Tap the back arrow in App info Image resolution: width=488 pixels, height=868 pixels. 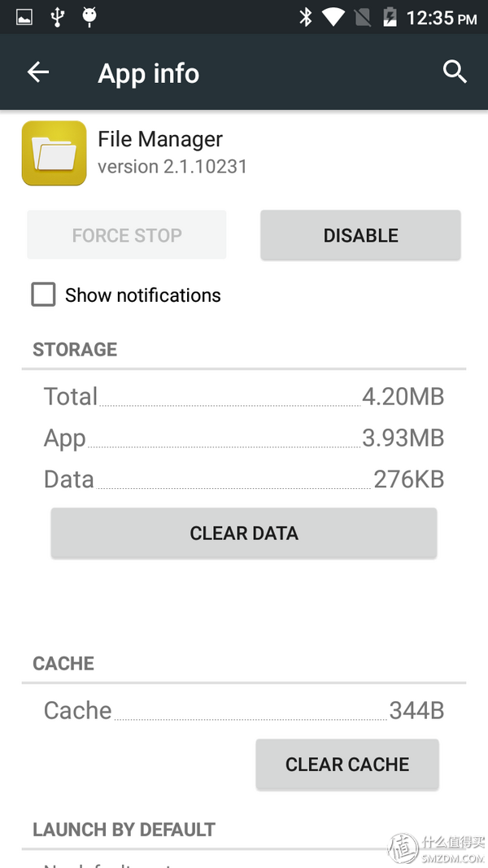pos(38,73)
